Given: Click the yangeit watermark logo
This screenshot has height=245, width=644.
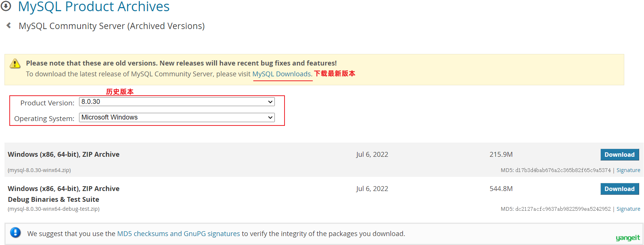Looking at the screenshot, I should [628, 238].
